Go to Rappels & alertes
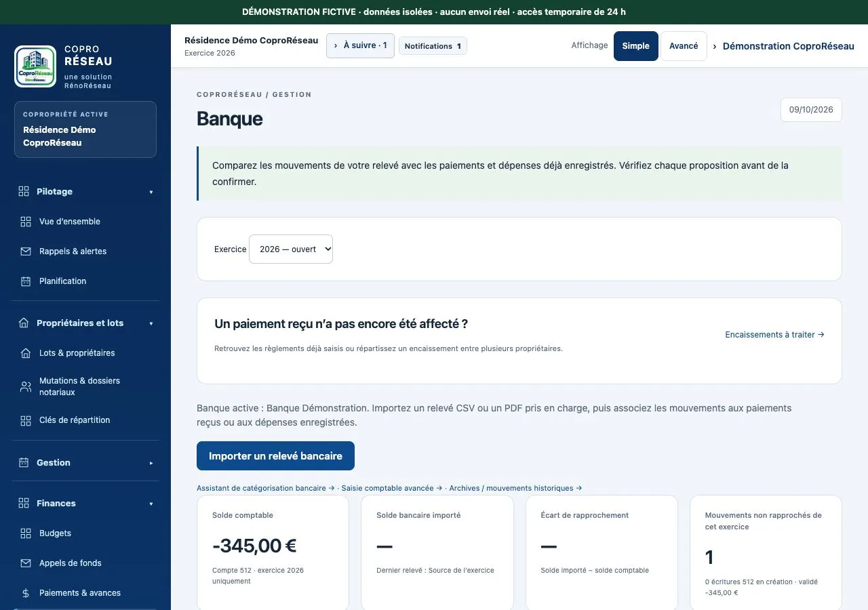868x610 pixels. (x=85, y=251)
